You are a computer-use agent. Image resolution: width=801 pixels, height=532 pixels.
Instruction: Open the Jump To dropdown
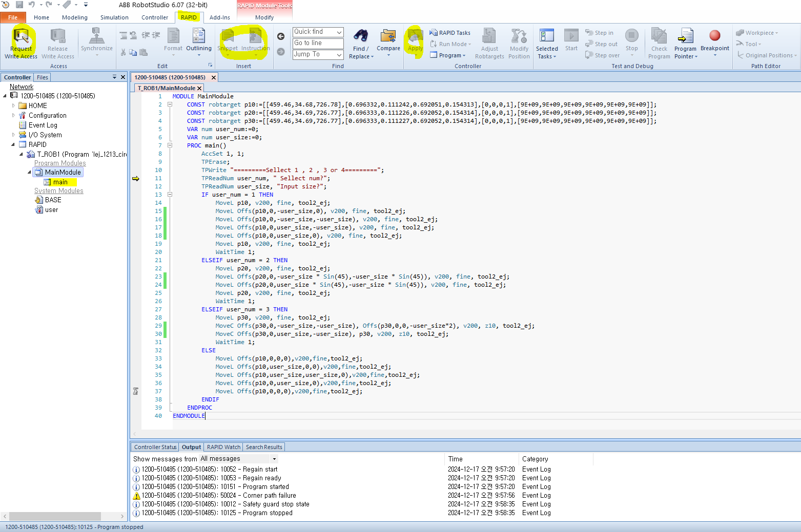pyautogui.click(x=339, y=54)
